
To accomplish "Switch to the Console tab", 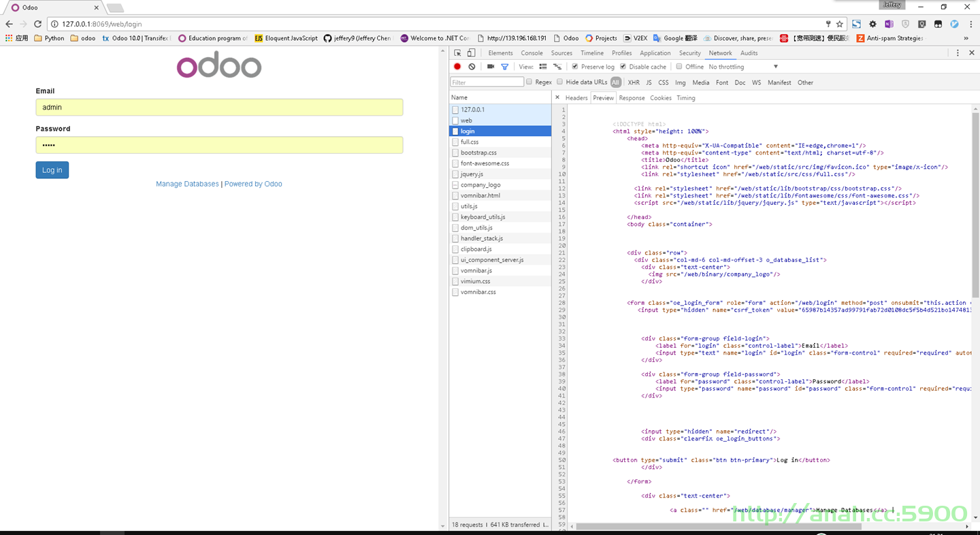I will tap(532, 53).
